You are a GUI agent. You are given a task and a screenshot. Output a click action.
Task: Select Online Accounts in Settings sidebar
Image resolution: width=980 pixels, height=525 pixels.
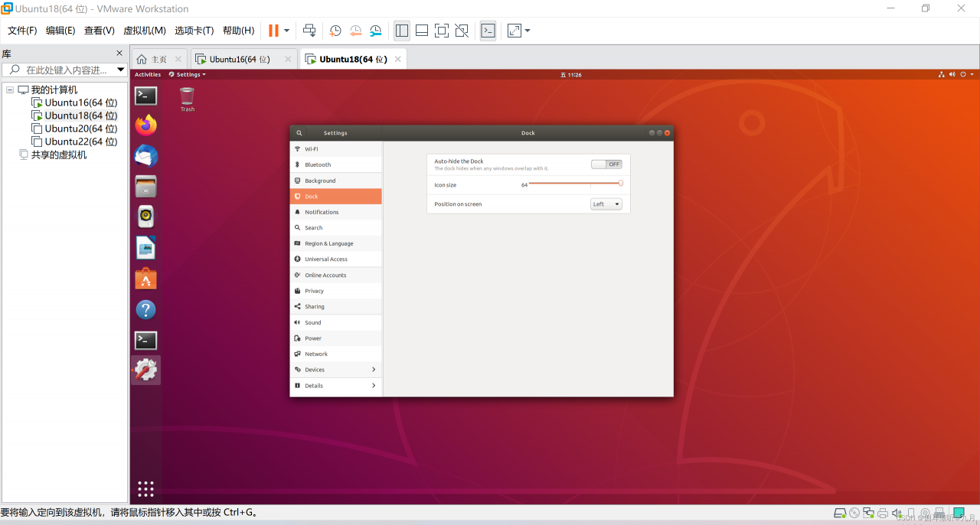(335, 275)
